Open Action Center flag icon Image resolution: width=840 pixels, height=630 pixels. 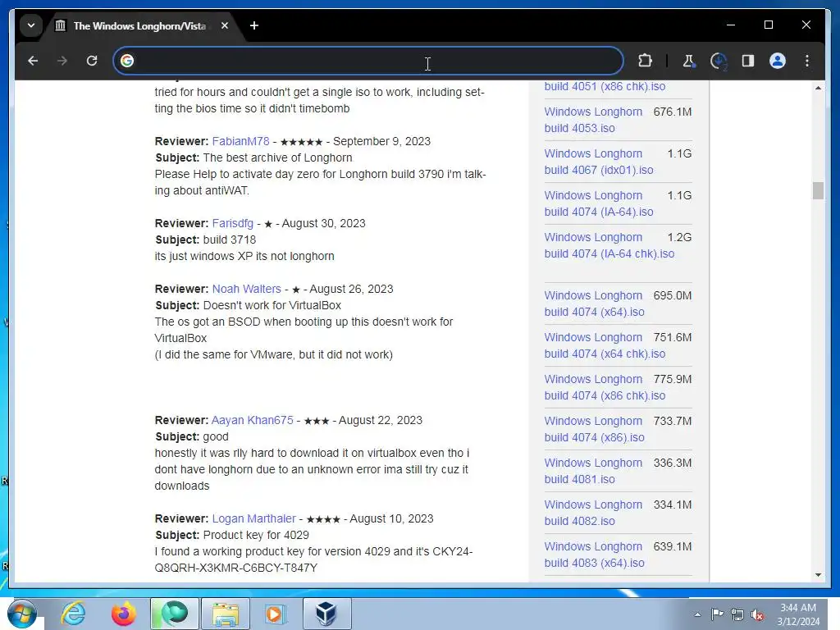[x=717, y=614]
